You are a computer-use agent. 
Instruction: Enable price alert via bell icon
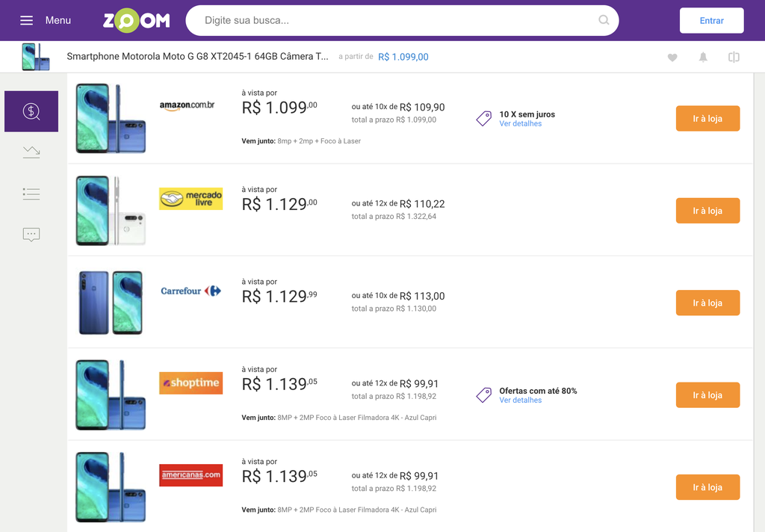click(x=703, y=57)
